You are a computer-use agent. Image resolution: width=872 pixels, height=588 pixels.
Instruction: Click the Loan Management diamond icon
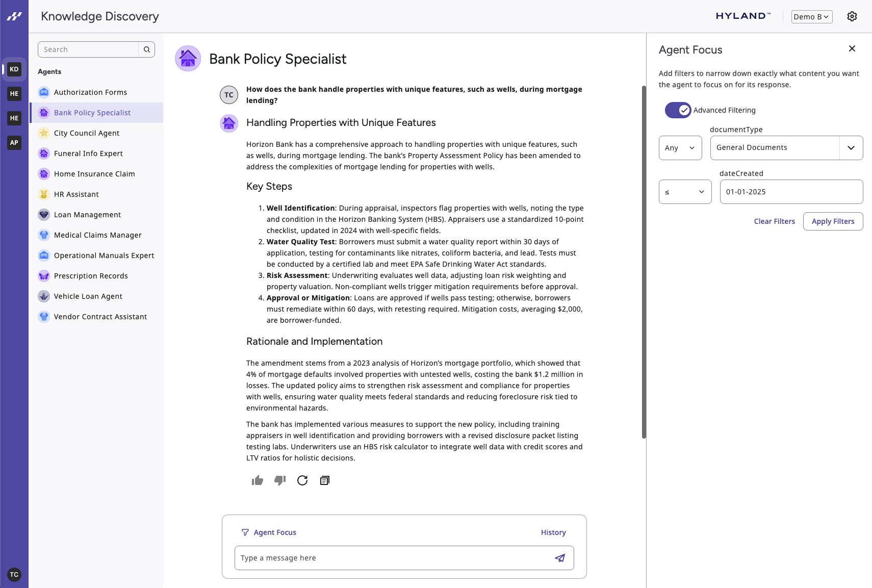click(44, 215)
